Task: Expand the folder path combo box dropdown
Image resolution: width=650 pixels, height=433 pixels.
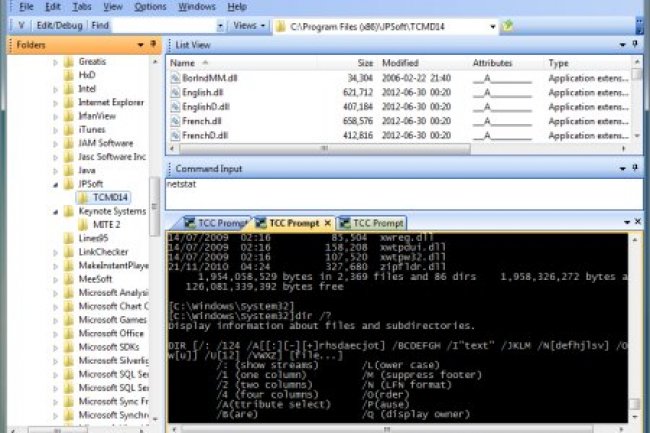Action: [492, 27]
